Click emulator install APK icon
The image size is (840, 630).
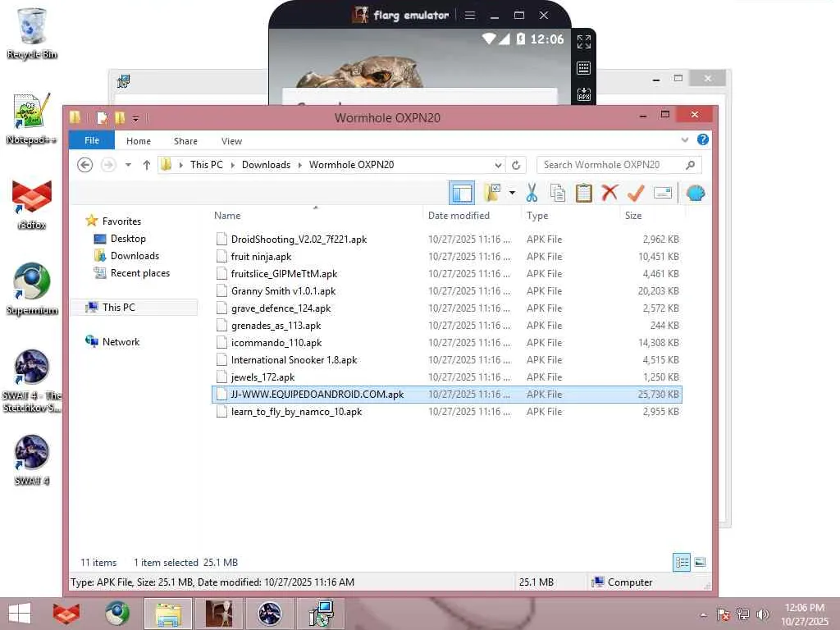[x=584, y=94]
